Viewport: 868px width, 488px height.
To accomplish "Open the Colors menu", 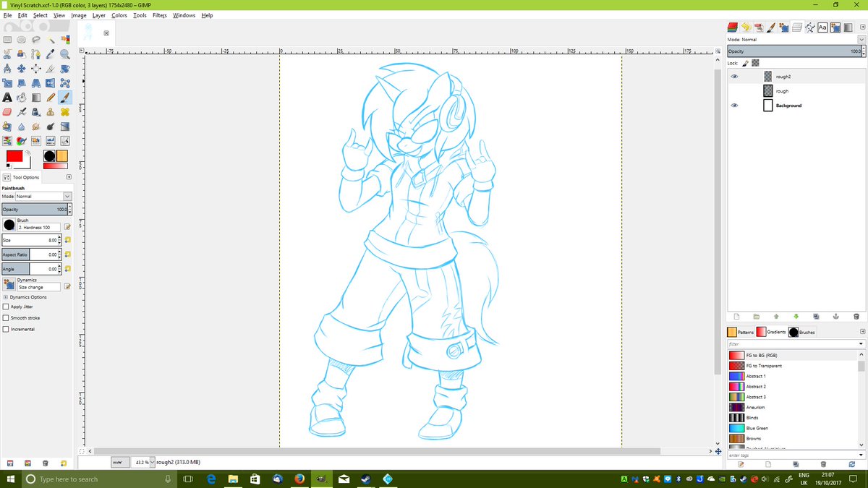I will (x=119, y=15).
